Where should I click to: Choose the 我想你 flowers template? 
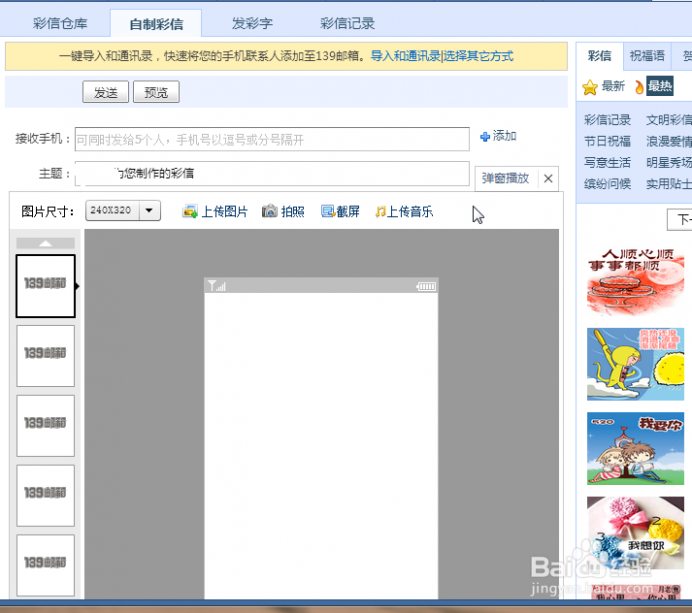tap(636, 533)
